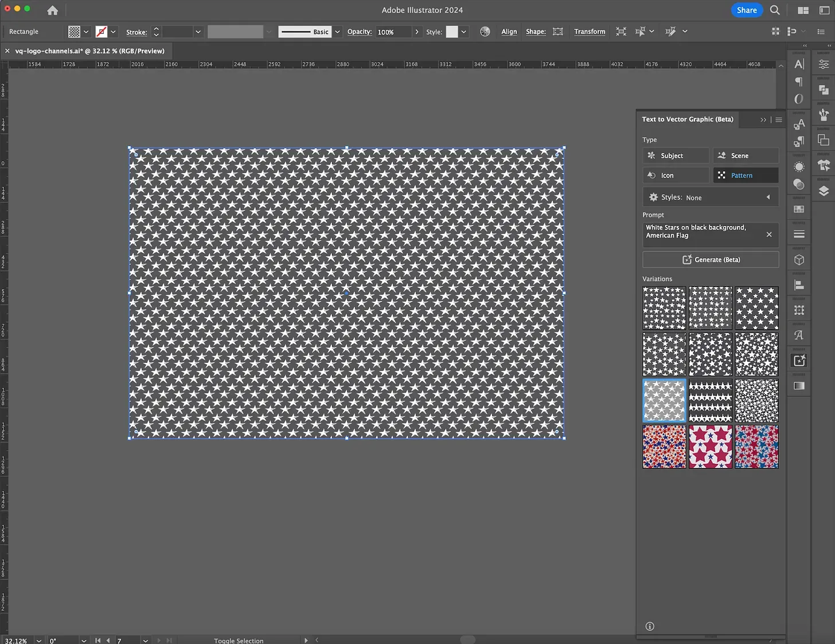Open the Transparency panel

click(799, 185)
